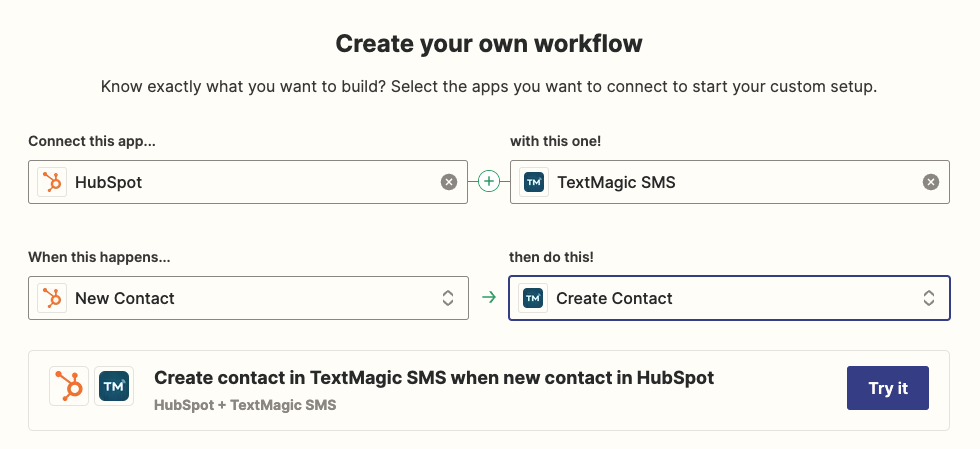Viewport: 980px width, 449px height.
Task: Click the HubSpot icon in the workflow card
Action: click(69, 386)
